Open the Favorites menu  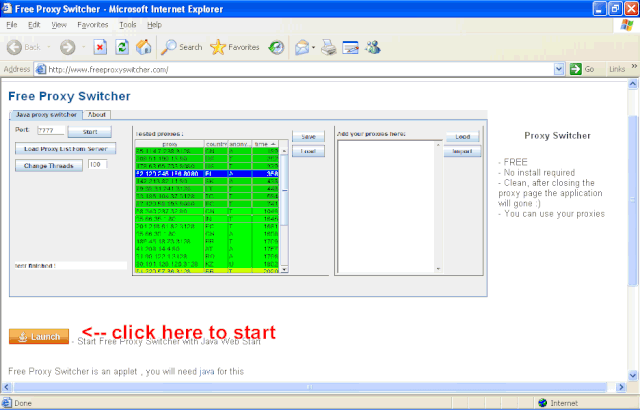pyautogui.click(x=93, y=25)
